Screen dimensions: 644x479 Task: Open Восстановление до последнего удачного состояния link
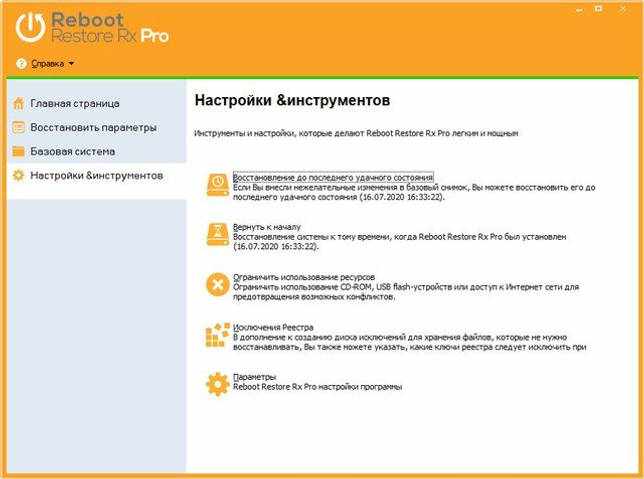click(333, 177)
